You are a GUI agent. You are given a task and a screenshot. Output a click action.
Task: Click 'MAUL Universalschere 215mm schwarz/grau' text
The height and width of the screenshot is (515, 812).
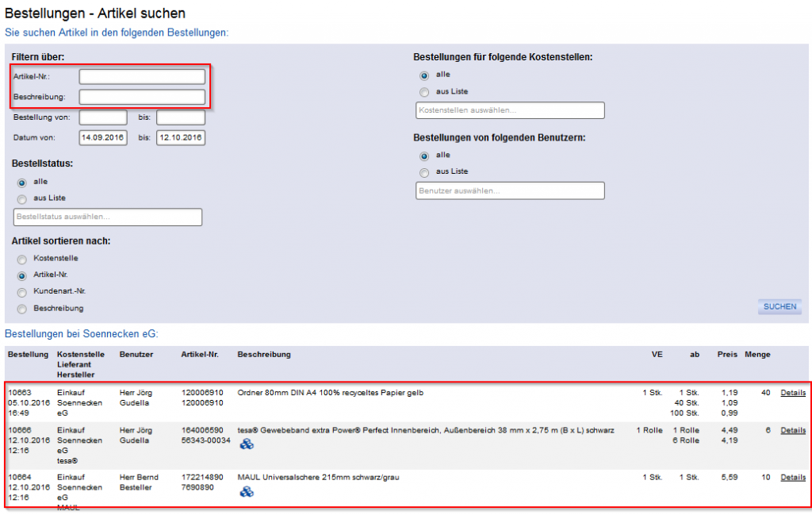pyautogui.click(x=319, y=478)
